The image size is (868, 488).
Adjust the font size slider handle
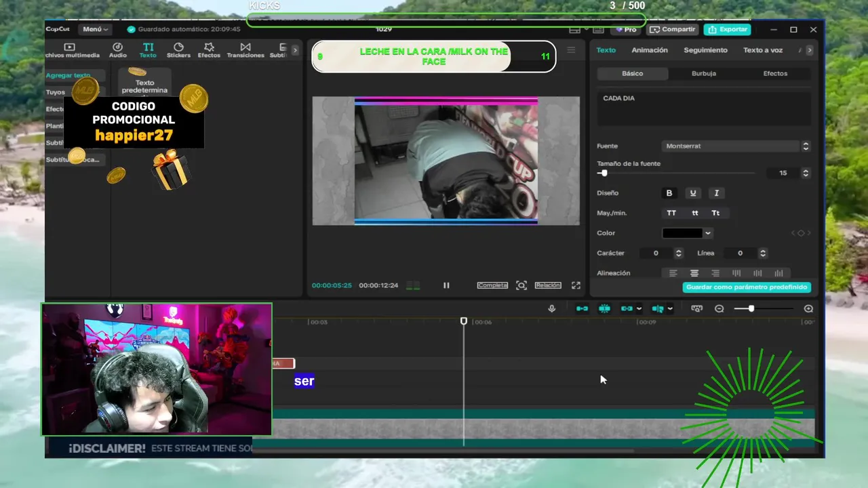(x=604, y=174)
